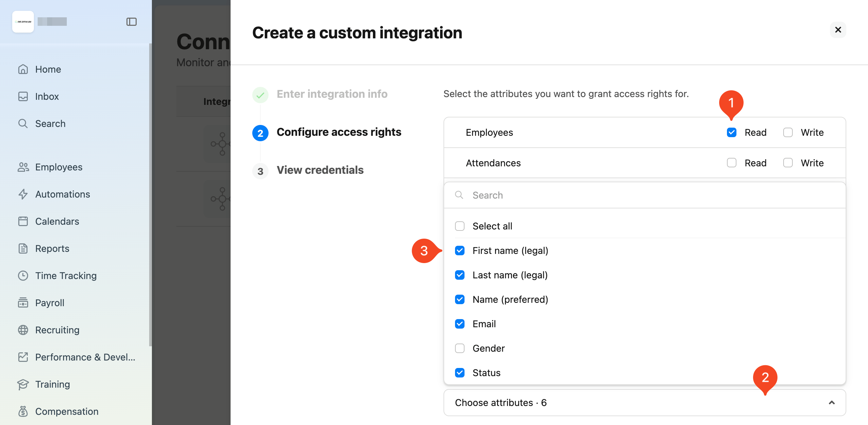The height and width of the screenshot is (425, 868).
Task: Click the step 2 circle indicator
Action: point(260,133)
